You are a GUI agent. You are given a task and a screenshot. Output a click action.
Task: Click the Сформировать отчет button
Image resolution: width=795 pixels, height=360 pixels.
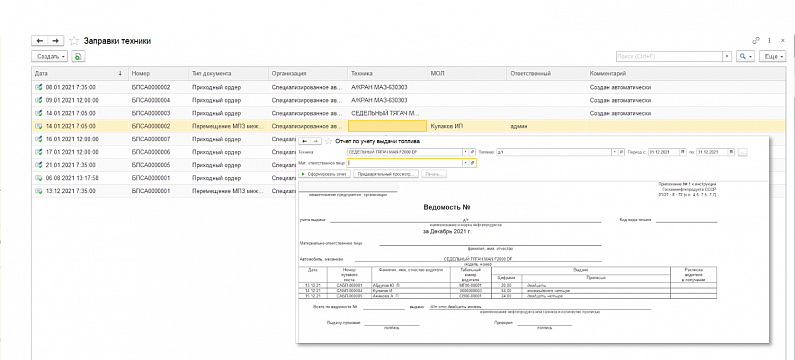[324, 174]
